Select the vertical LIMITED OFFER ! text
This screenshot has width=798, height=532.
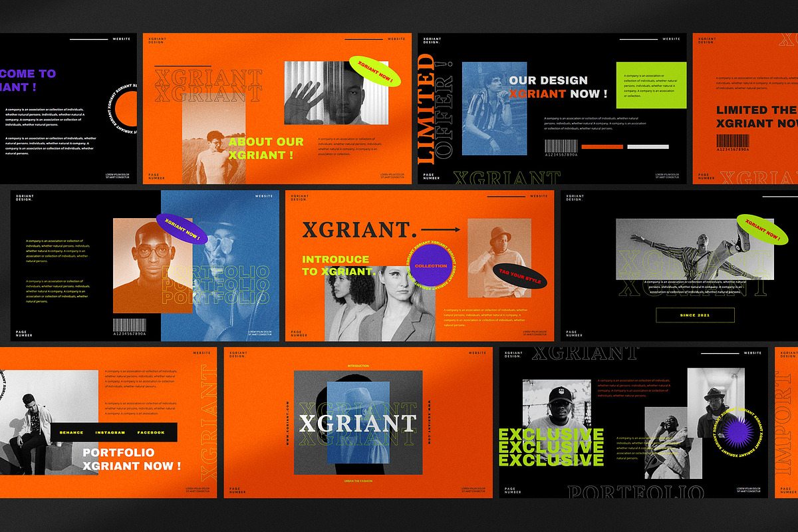pyautogui.click(x=436, y=110)
